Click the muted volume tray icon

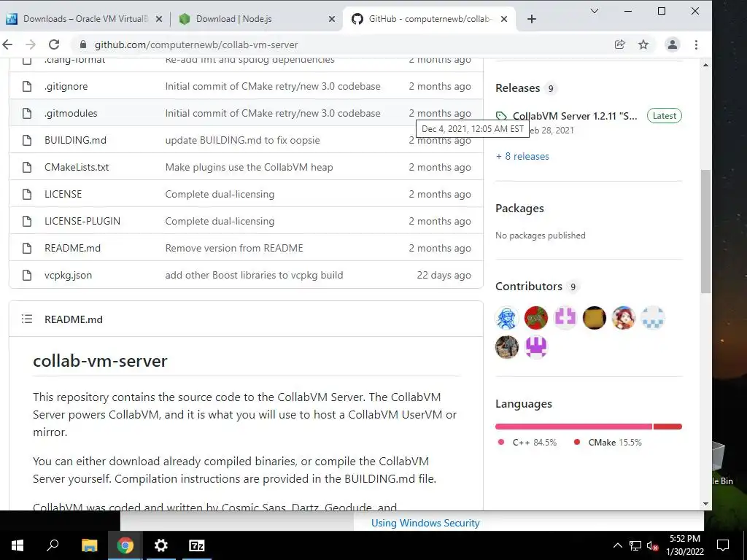click(x=653, y=545)
